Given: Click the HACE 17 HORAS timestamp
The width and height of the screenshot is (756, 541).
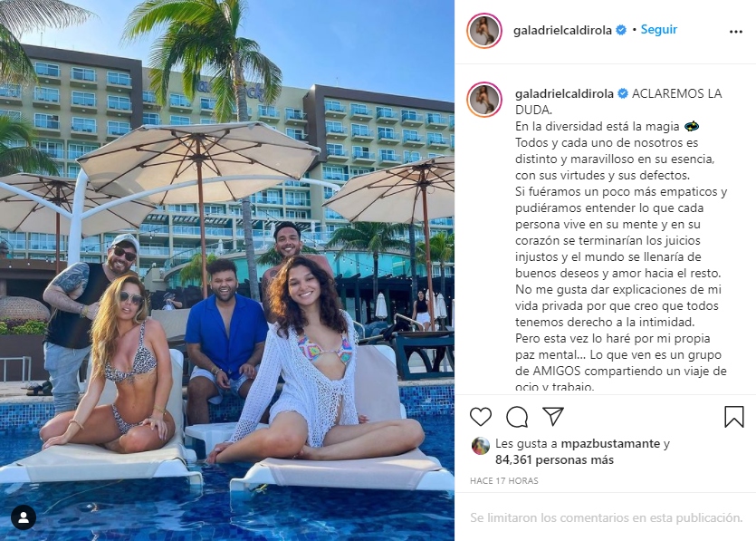Looking at the screenshot, I should click(x=503, y=480).
